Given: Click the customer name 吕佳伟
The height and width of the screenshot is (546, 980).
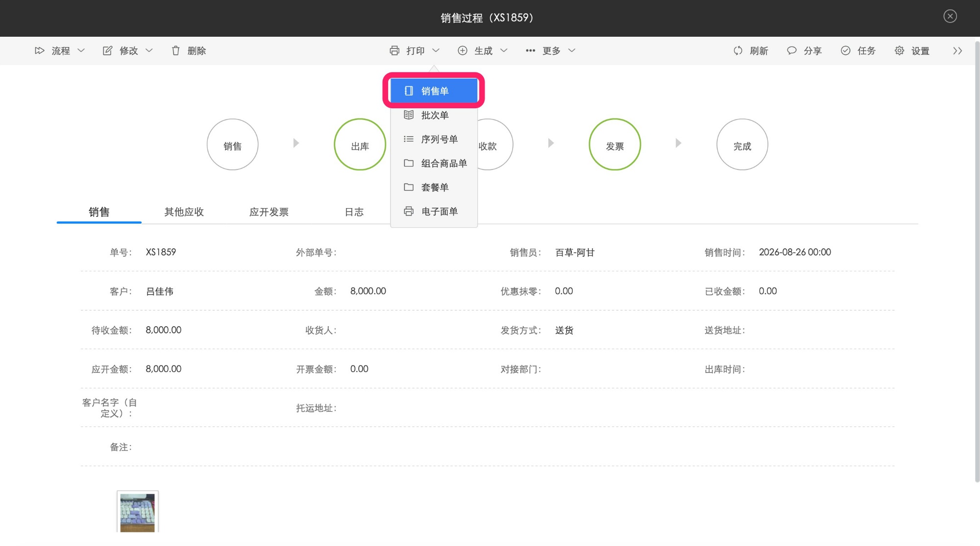Looking at the screenshot, I should (x=160, y=291).
